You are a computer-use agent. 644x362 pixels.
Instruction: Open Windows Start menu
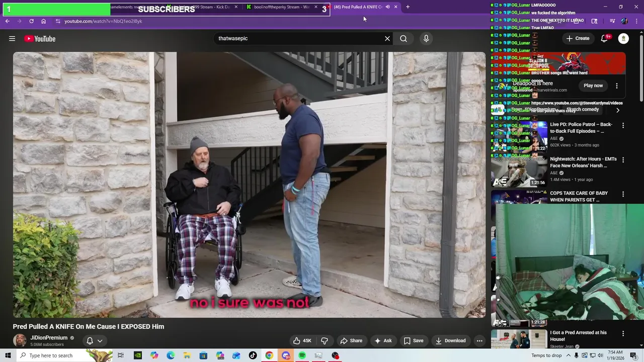click(8, 355)
